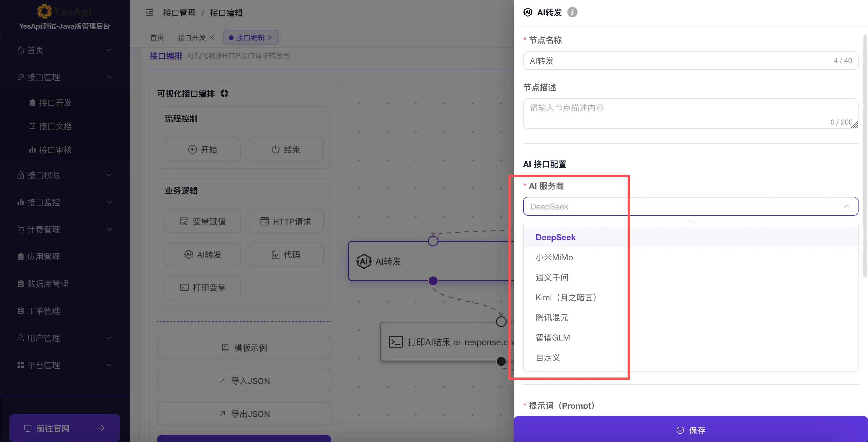Click the 节点名称 input field
The height and width of the screenshot is (442, 868).
pyautogui.click(x=691, y=60)
